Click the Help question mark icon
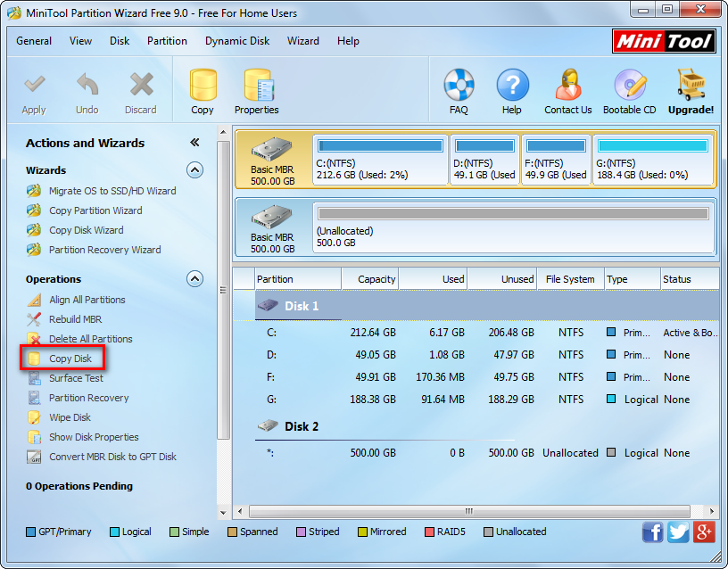This screenshot has width=728, height=569. click(x=512, y=85)
